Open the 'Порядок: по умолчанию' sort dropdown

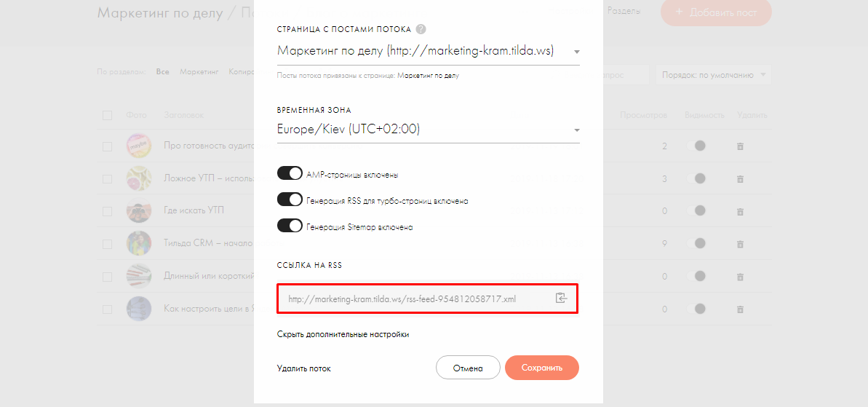[713, 75]
